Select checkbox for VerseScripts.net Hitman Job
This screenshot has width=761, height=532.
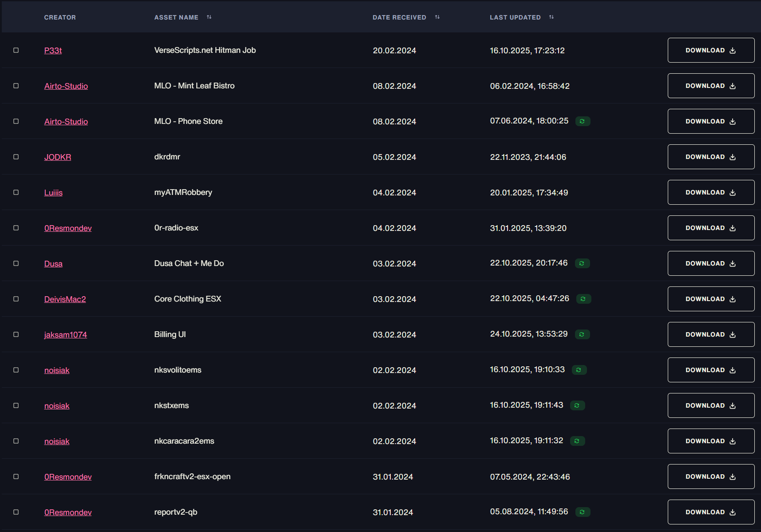click(16, 50)
